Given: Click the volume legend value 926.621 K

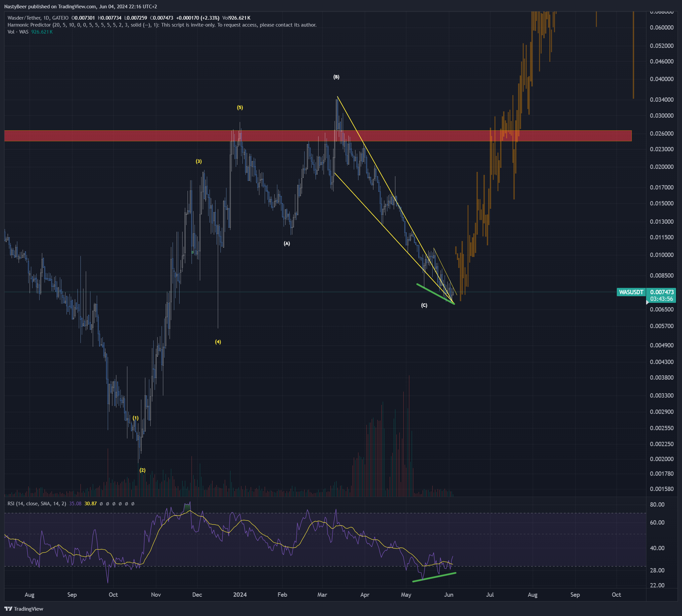Looking at the screenshot, I should 42,32.
